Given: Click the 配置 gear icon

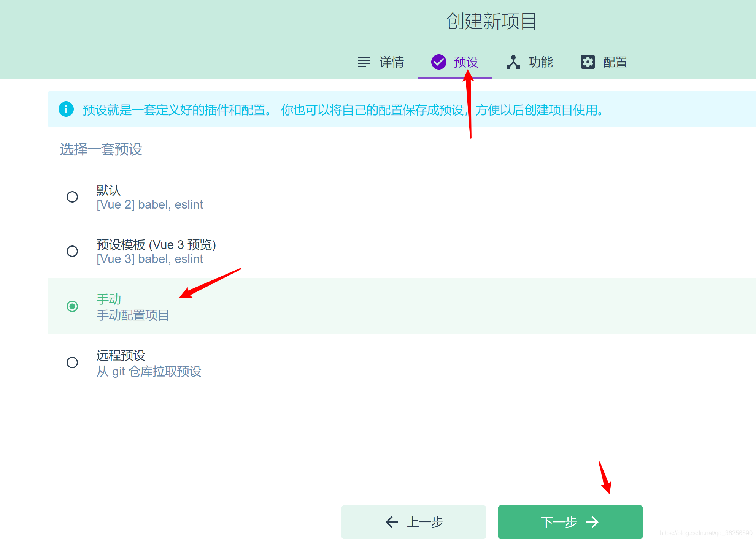Looking at the screenshot, I should 588,62.
